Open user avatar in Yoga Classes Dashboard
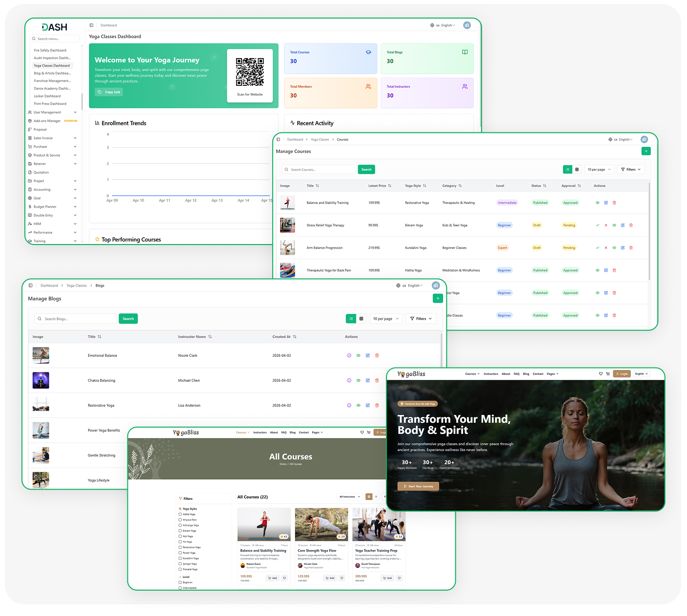Viewport: 687px width, 616px height. click(467, 25)
